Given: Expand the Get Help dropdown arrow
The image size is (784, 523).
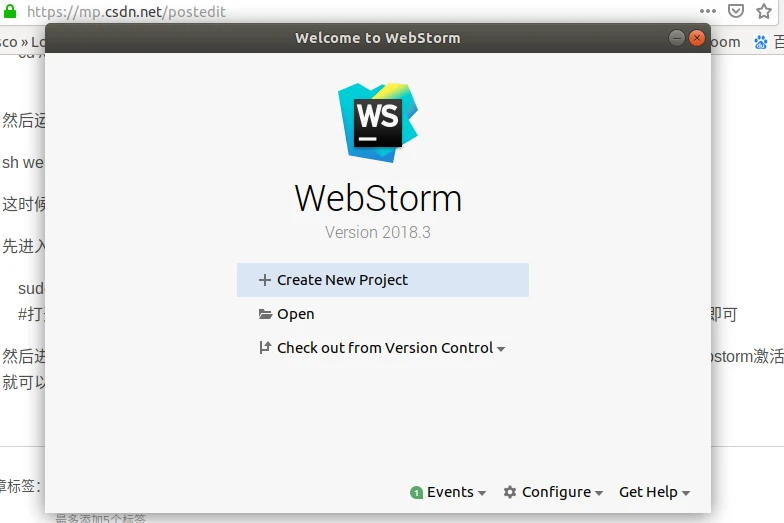Looking at the screenshot, I should [x=686, y=493].
